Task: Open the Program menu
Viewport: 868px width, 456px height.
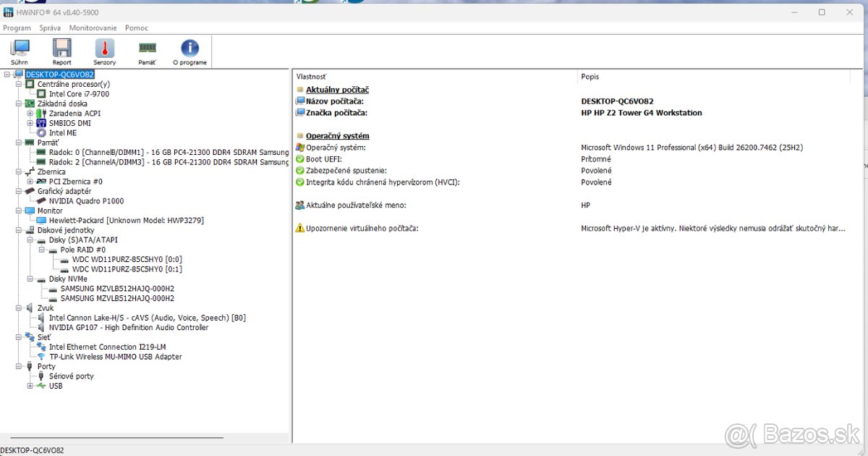Action: pyautogui.click(x=17, y=28)
